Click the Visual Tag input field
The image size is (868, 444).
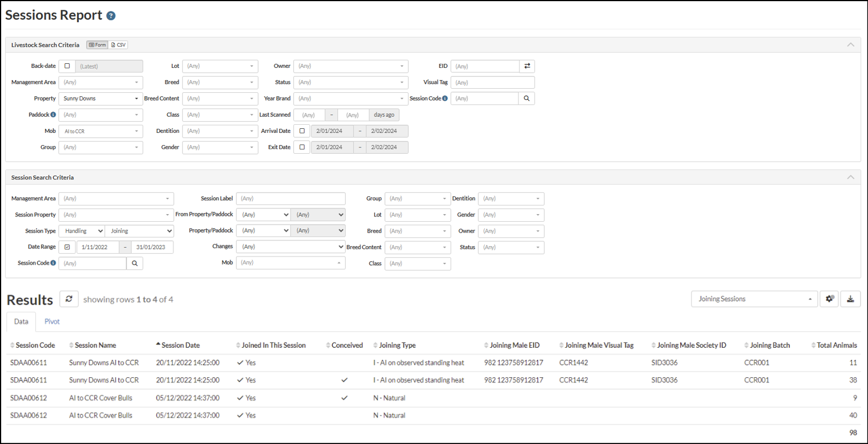click(492, 82)
